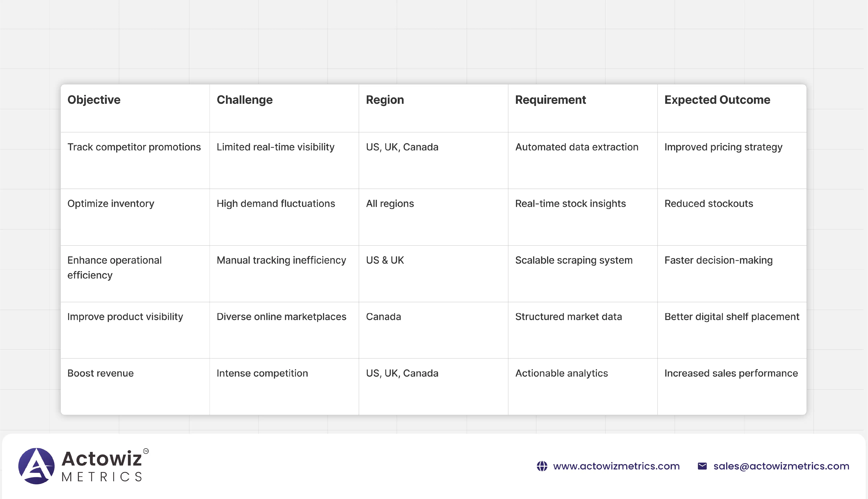Click the Track competitor promotions cell
The image size is (868, 499).
pyautogui.click(x=134, y=147)
